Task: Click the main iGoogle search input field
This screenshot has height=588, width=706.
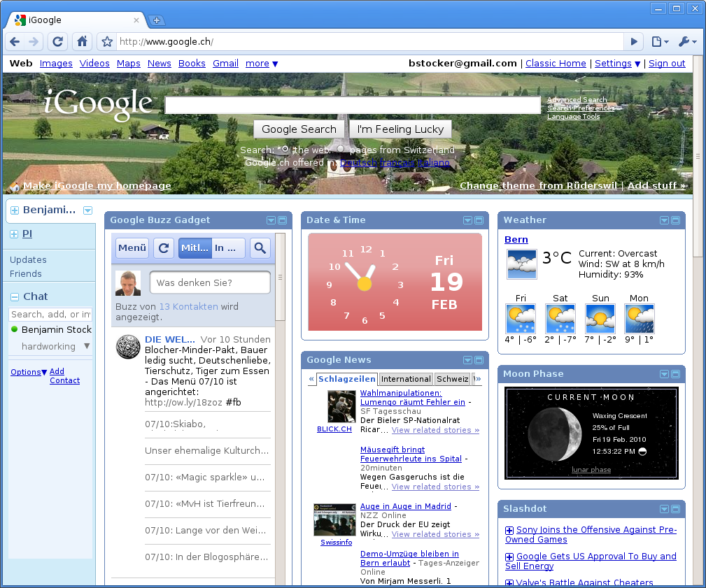Action: [x=353, y=106]
